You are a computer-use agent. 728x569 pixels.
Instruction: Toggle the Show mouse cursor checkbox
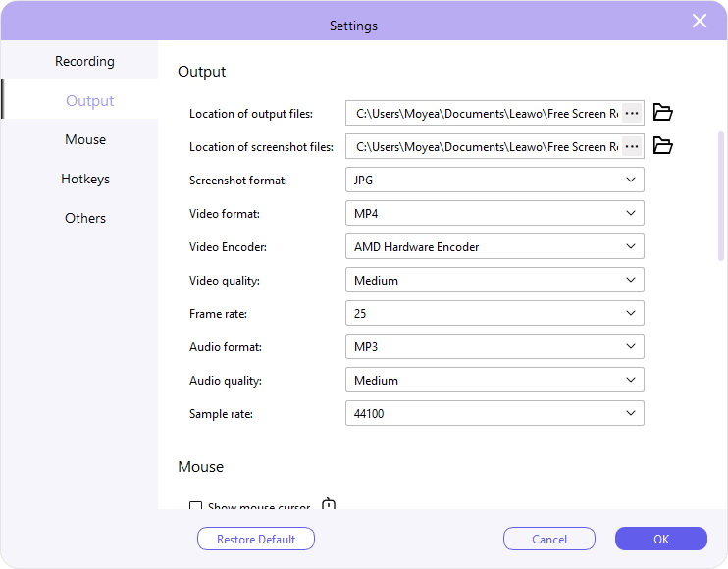click(x=196, y=507)
